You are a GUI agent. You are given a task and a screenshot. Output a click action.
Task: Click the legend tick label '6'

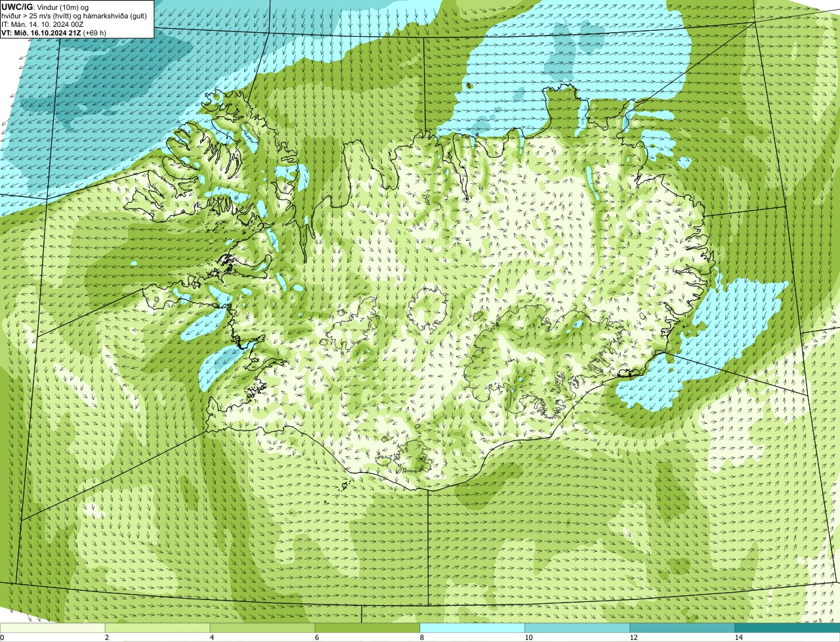coord(316,637)
